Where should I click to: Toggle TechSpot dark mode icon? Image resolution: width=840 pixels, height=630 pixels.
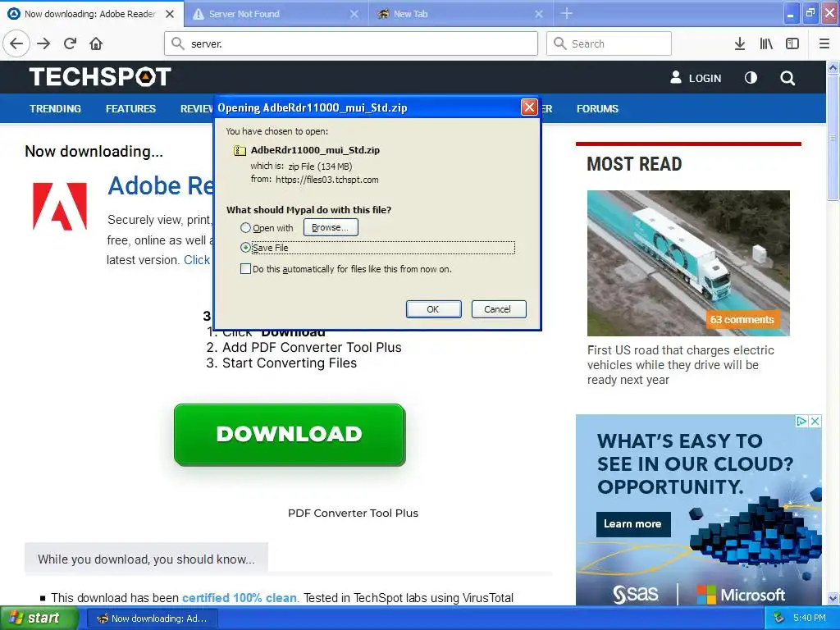(x=751, y=78)
